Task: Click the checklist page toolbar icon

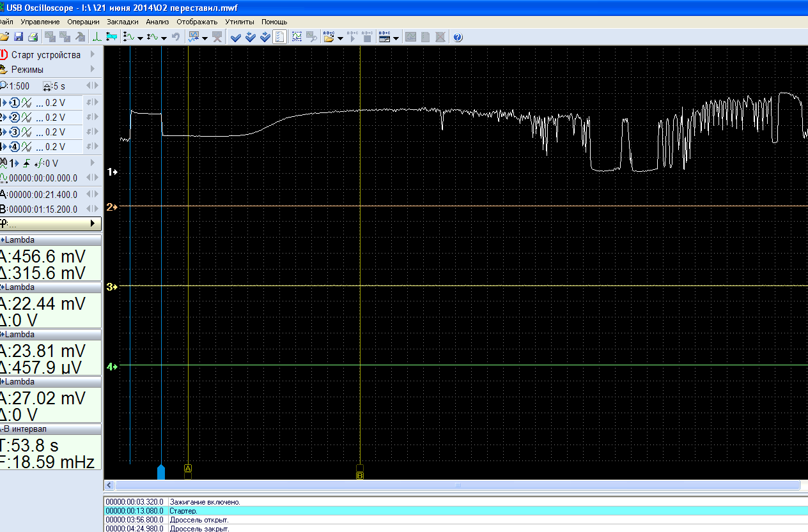Action: (279, 37)
